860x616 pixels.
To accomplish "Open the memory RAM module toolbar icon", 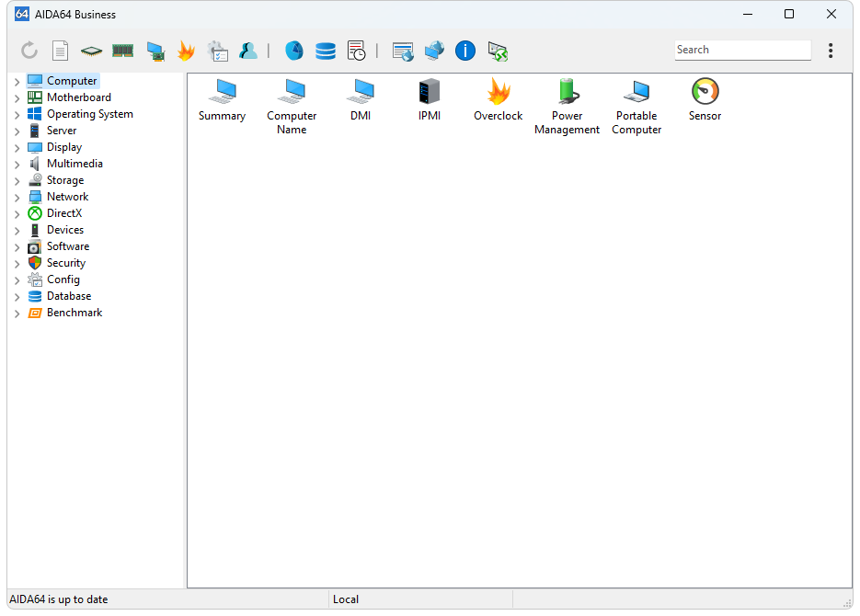I will 123,51.
